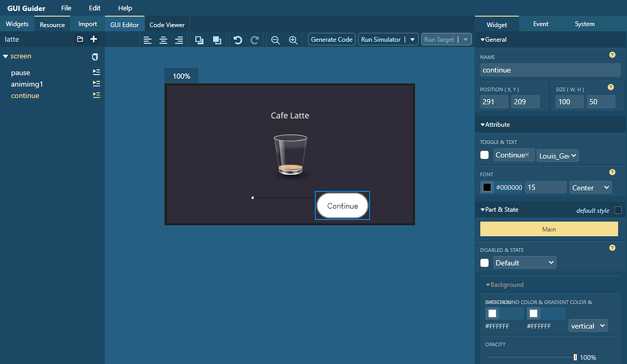Open the Help menu
Viewport: 627px width, 364px height.
[x=124, y=8]
